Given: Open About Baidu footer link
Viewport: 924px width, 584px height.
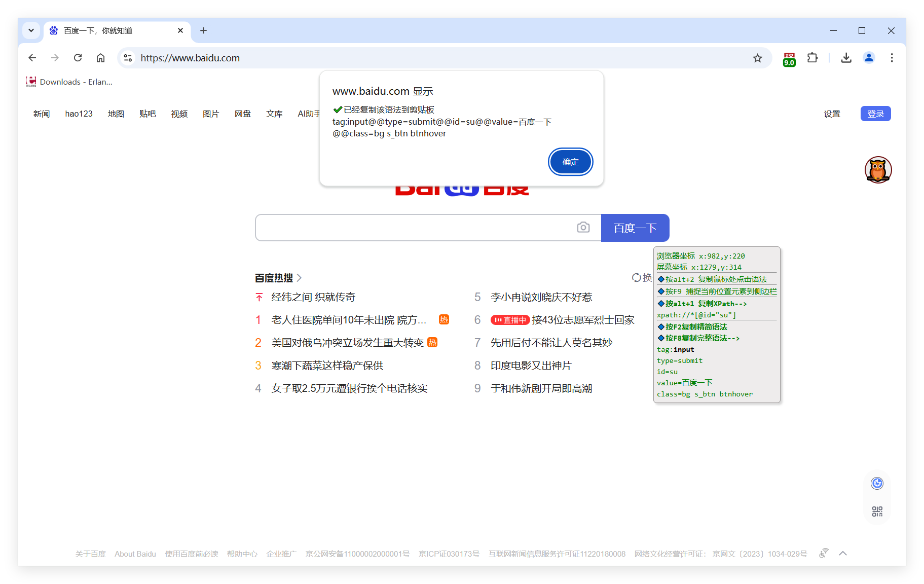Looking at the screenshot, I should [x=135, y=554].
